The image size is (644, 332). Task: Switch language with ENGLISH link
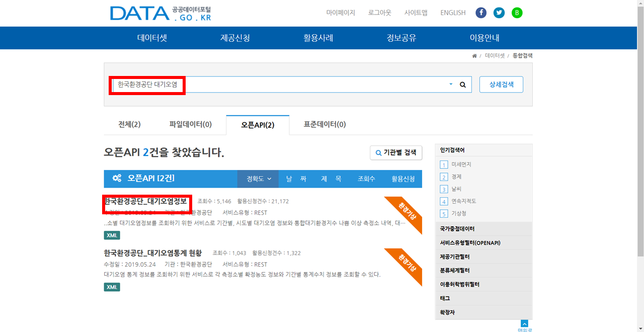click(453, 13)
